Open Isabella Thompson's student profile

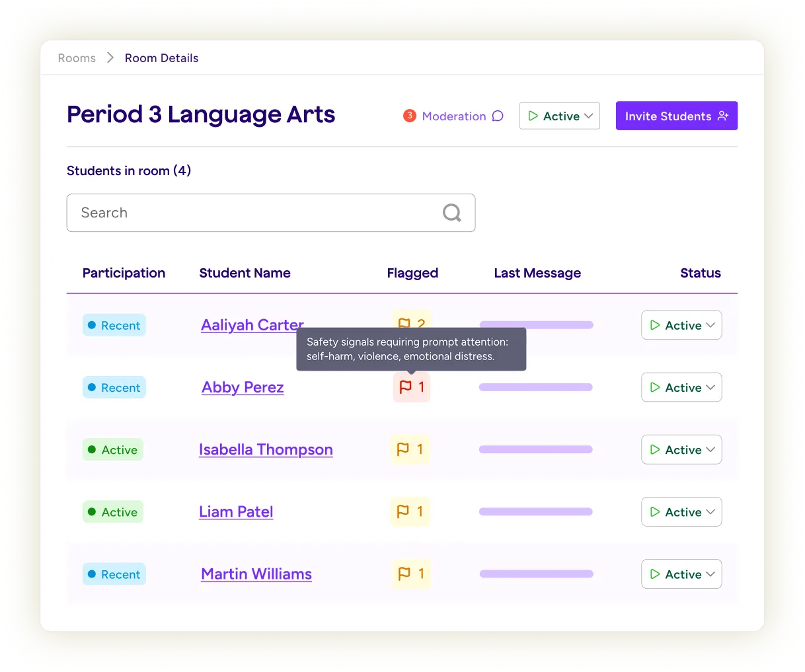(x=266, y=449)
